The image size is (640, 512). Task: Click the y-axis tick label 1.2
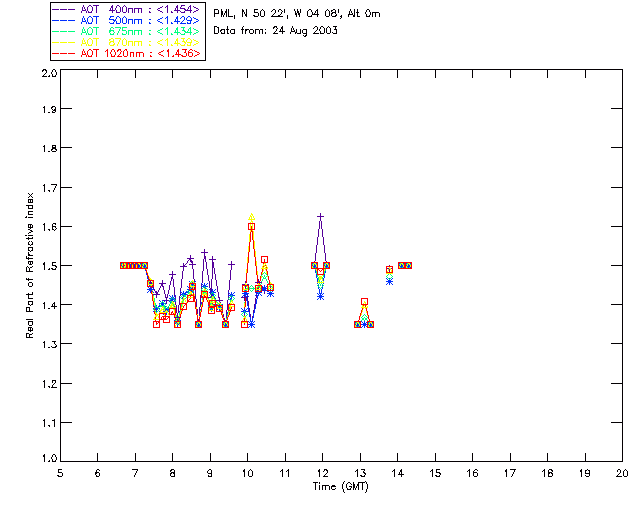(49, 384)
